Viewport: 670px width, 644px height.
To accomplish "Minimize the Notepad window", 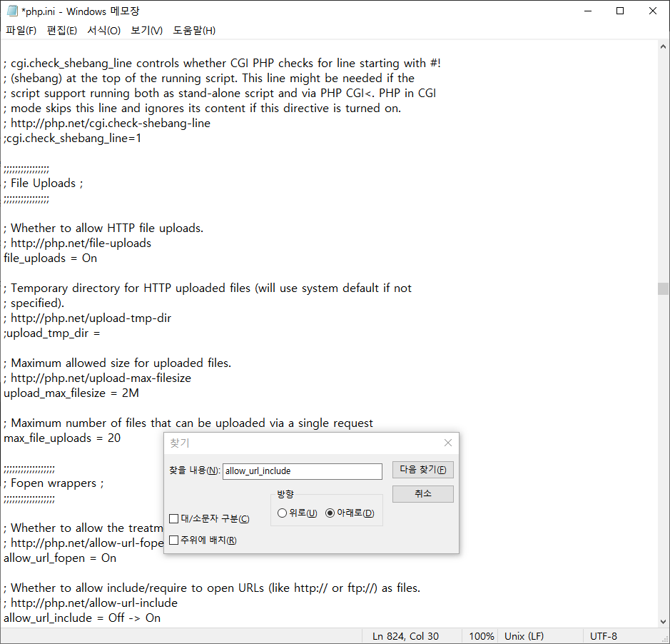I will [588, 11].
